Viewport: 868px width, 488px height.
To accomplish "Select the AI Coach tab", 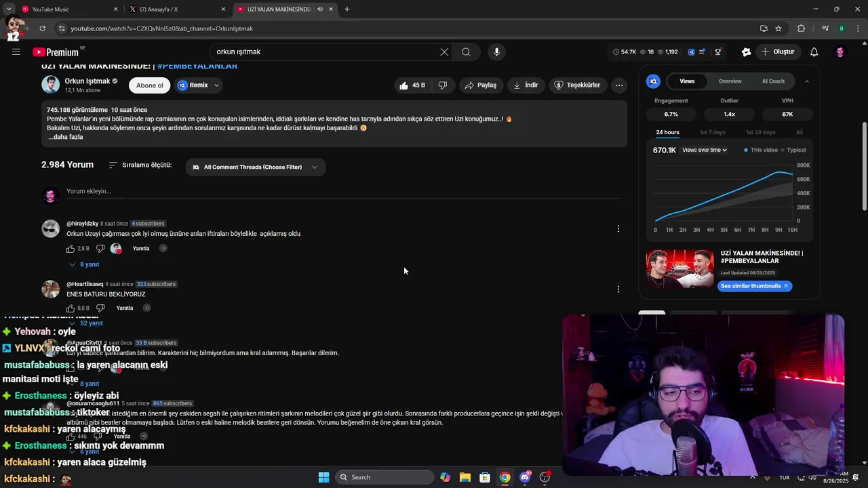I will coord(773,81).
